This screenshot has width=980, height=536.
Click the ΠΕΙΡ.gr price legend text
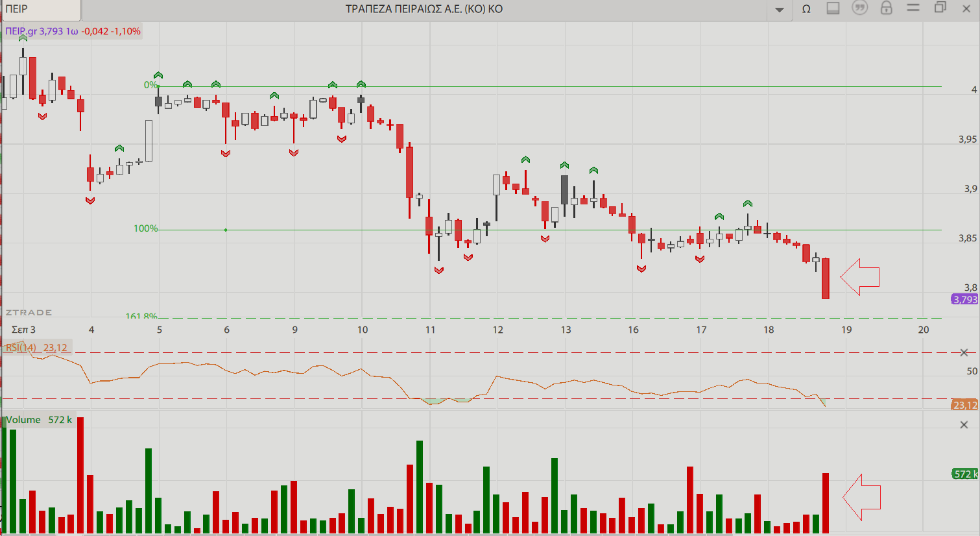[x=73, y=31]
